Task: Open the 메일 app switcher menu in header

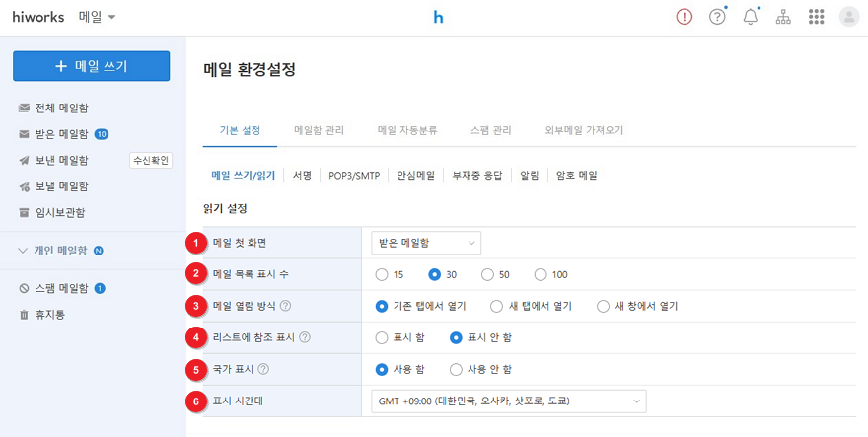Action: (x=97, y=17)
